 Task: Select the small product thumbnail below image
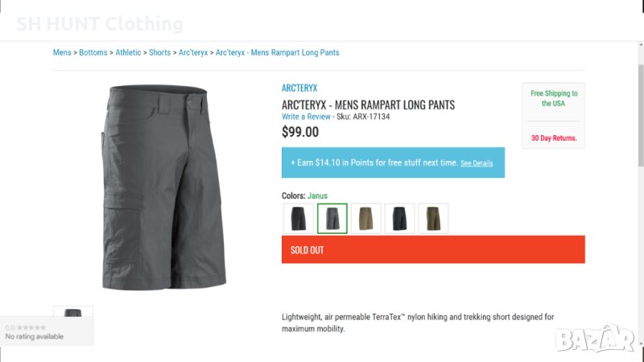click(x=73, y=312)
